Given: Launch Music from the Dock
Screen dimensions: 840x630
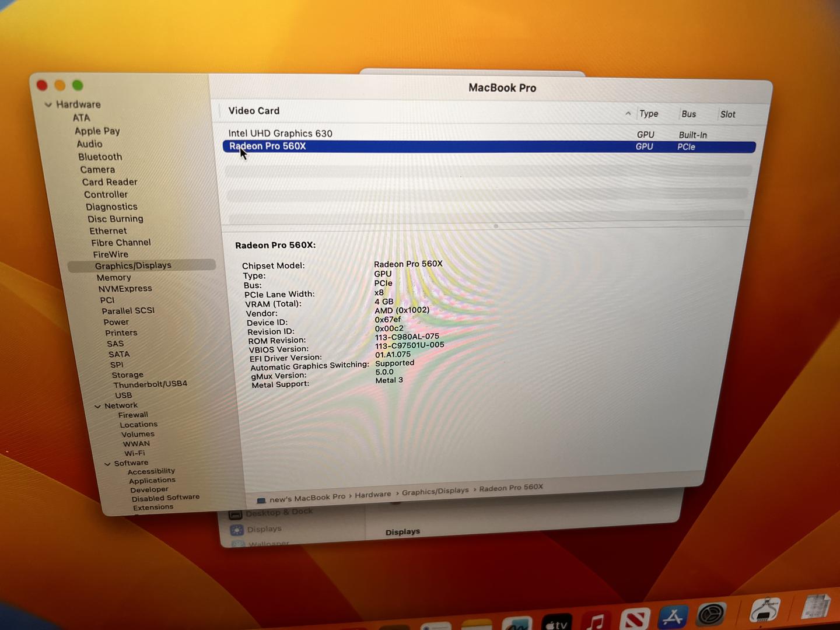Looking at the screenshot, I should pos(596,621).
